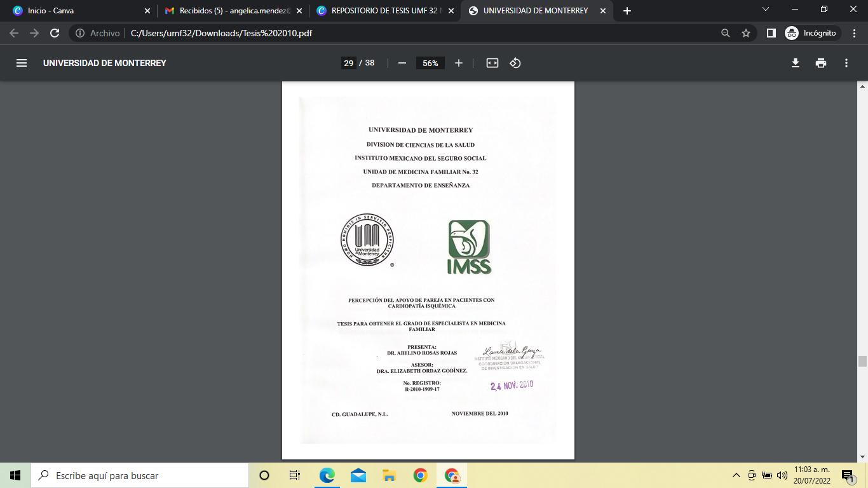Open the Mail app on taskbar
Screen dimensions: 868x488
(x=358, y=475)
